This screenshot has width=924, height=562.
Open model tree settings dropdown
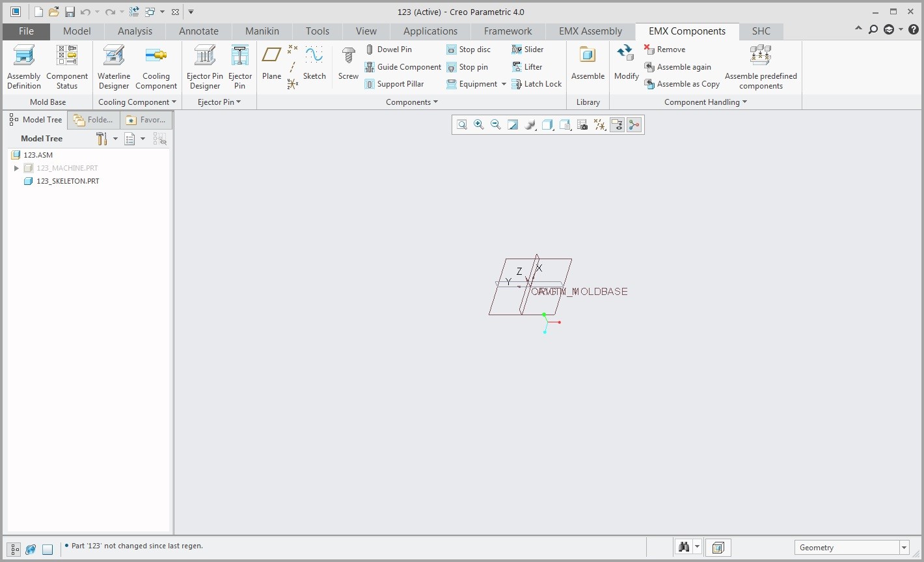click(x=115, y=139)
